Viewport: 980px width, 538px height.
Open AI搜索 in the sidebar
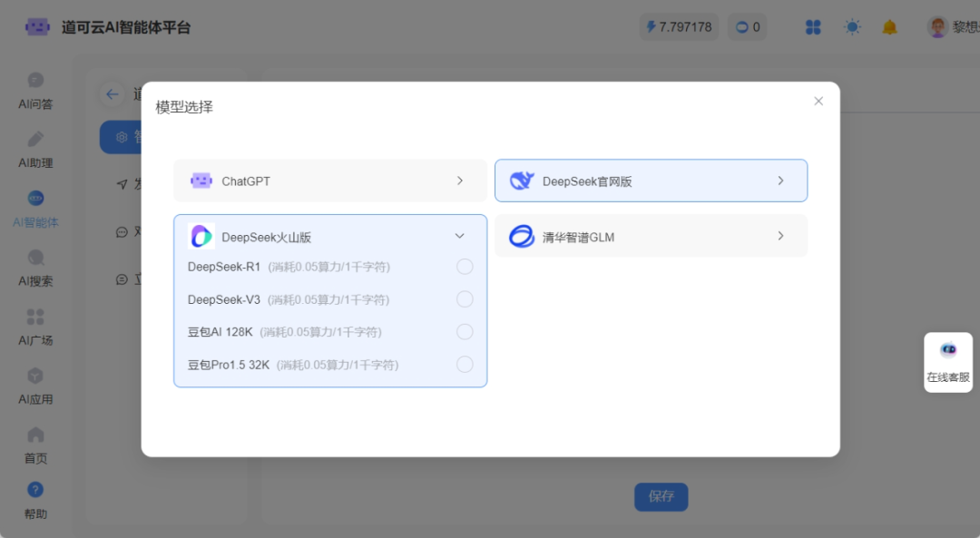(x=35, y=268)
